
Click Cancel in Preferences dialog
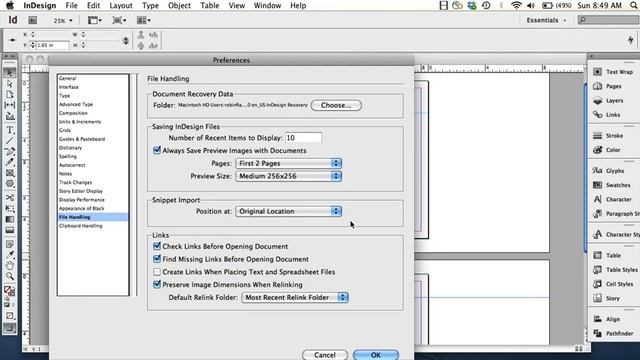click(325, 355)
